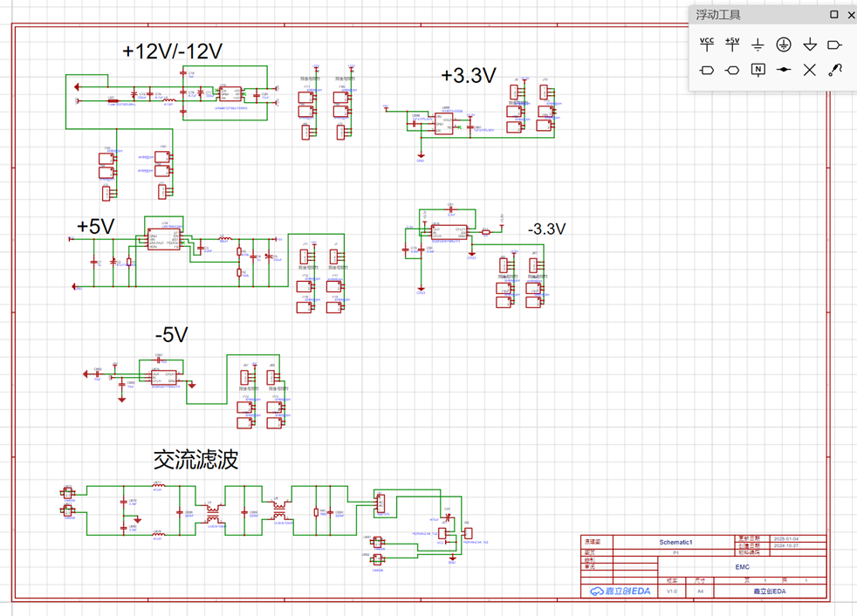Viewport: 857px width, 616px height.
Task: Select the VCC power symbol tool
Action: pyautogui.click(x=707, y=44)
